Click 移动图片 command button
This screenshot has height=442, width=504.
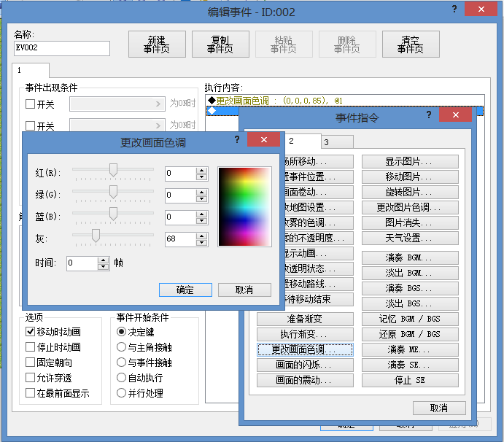410,177
